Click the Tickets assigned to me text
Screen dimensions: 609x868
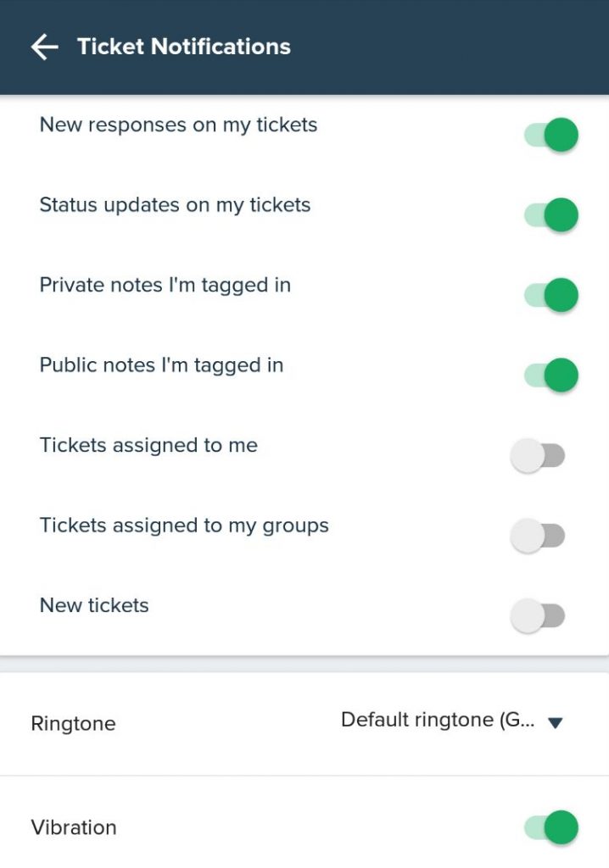click(x=149, y=445)
